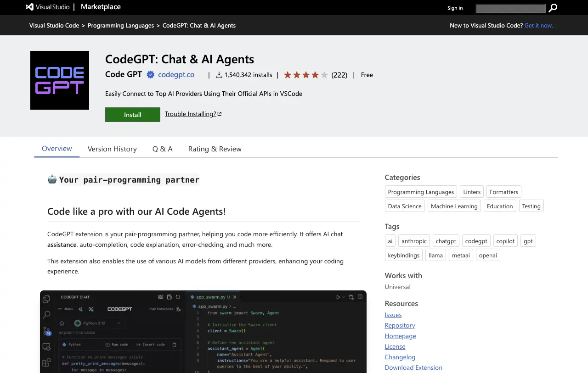Click the verified publisher badge beside Code GPT
Viewport: 588px width, 373px height.
coord(150,74)
